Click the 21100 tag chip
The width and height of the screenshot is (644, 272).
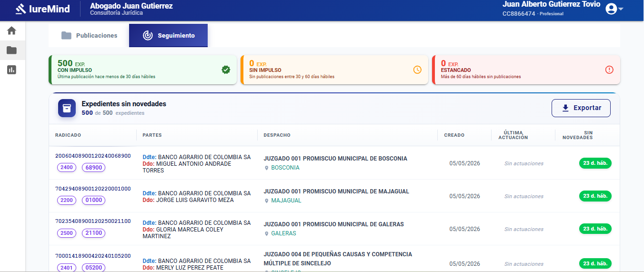click(93, 233)
